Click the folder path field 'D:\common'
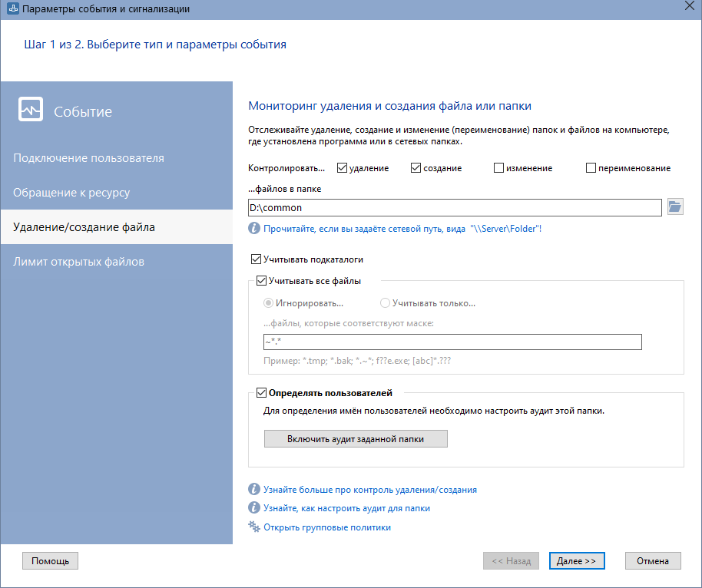This screenshot has width=702, height=588. 455,207
